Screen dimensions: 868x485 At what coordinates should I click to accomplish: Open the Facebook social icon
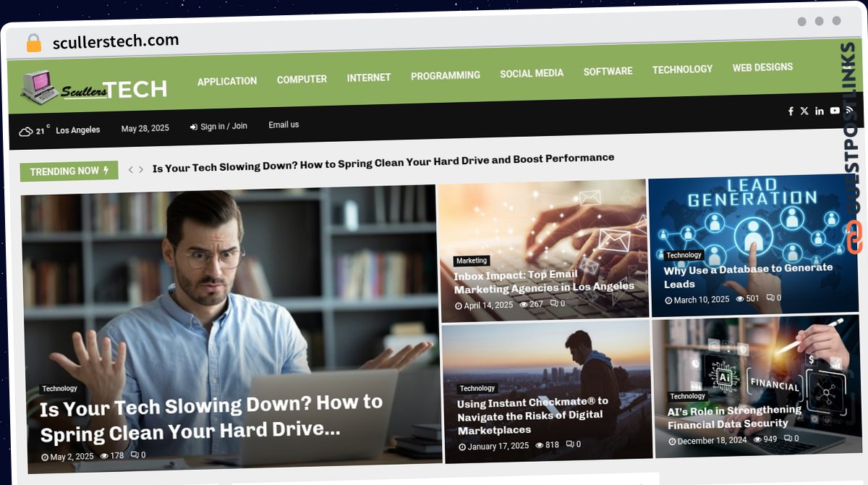[x=791, y=111]
